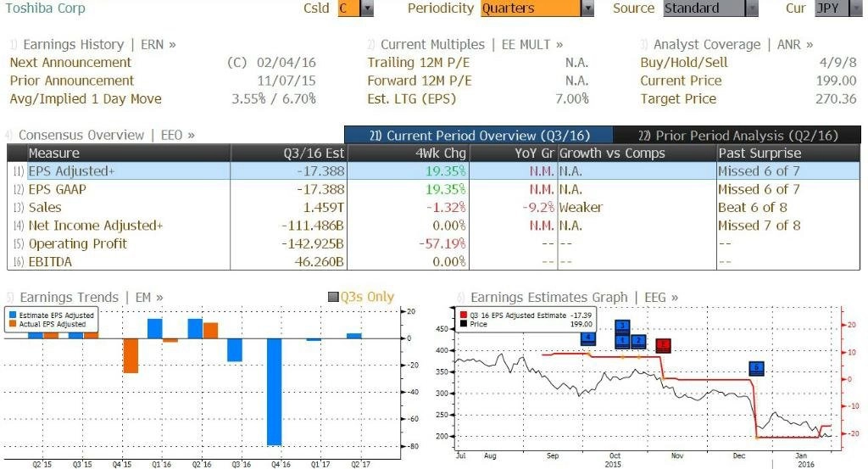Click Avg/Implied 1 Day Move value 3.55% / 6.70%
The width and height of the screenshot is (868, 469).
coord(274,99)
